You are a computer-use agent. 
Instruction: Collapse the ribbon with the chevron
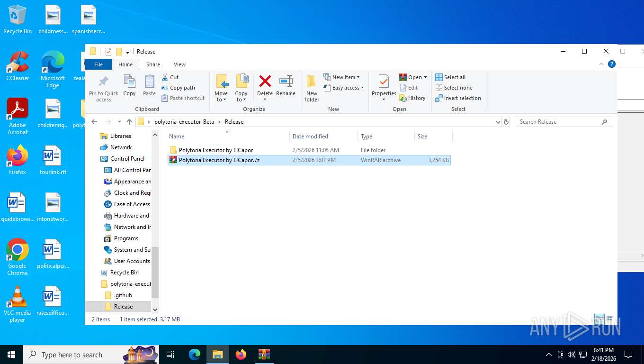[601, 64]
